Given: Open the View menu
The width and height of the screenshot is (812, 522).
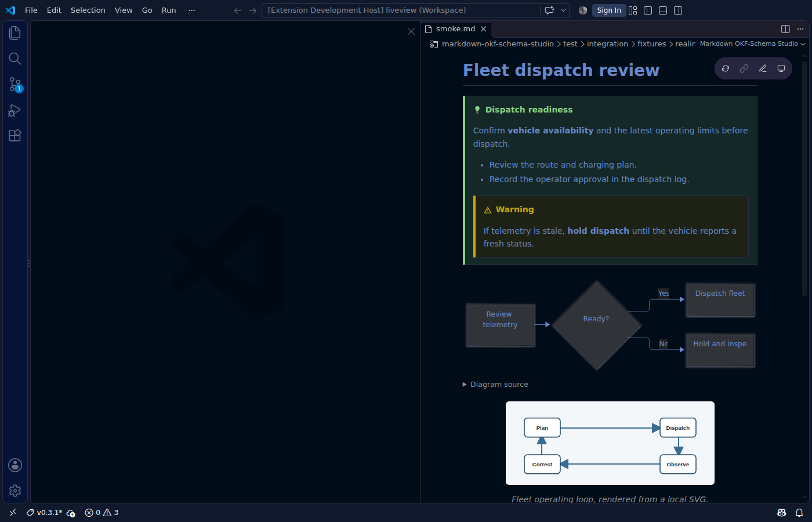Looking at the screenshot, I should tap(124, 10).
